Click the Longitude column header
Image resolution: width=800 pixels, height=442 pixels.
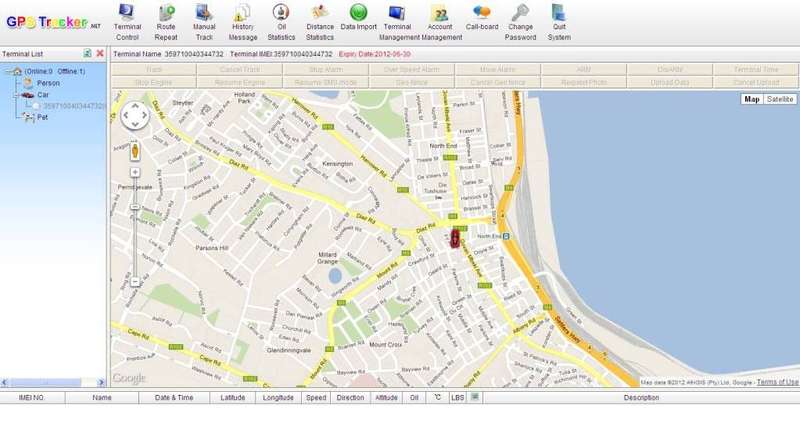[x=278, y=398]
